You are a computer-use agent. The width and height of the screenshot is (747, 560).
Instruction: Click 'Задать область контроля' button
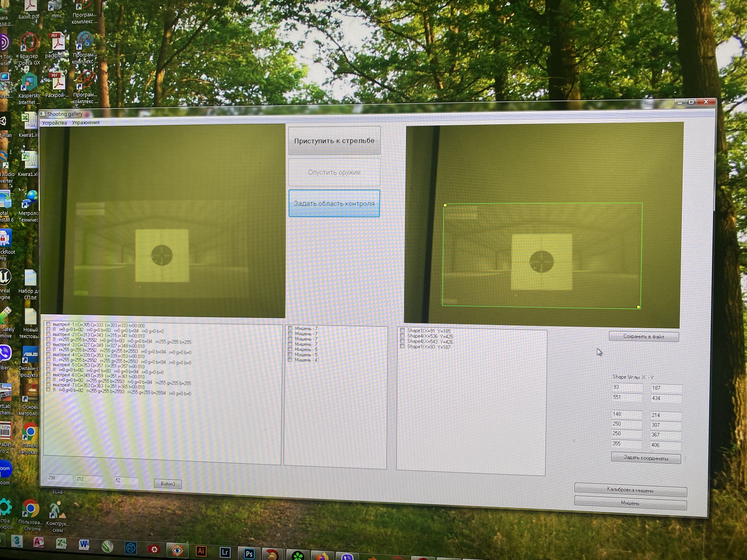[334, 203]
